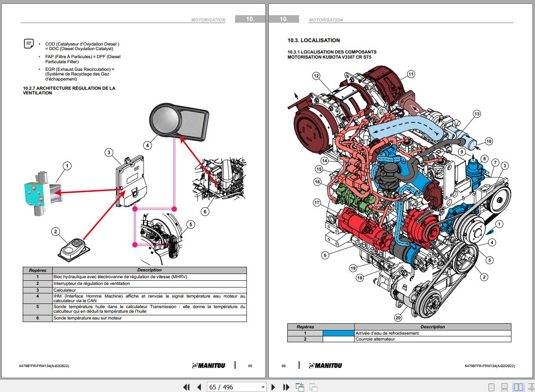The width and height of the screenshot is (535, 392).
Task: Click the 'Repères' header of right table
Action: 305,327
